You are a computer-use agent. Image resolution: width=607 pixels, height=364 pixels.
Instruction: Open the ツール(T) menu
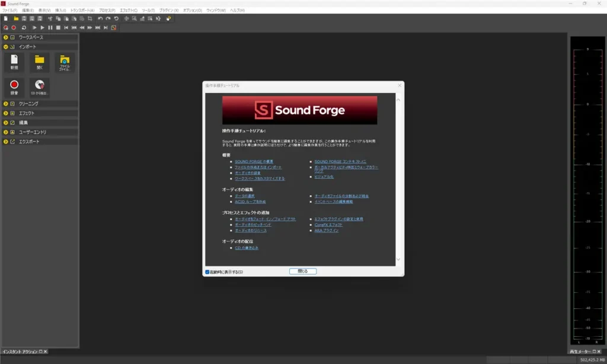pos(148,11)
